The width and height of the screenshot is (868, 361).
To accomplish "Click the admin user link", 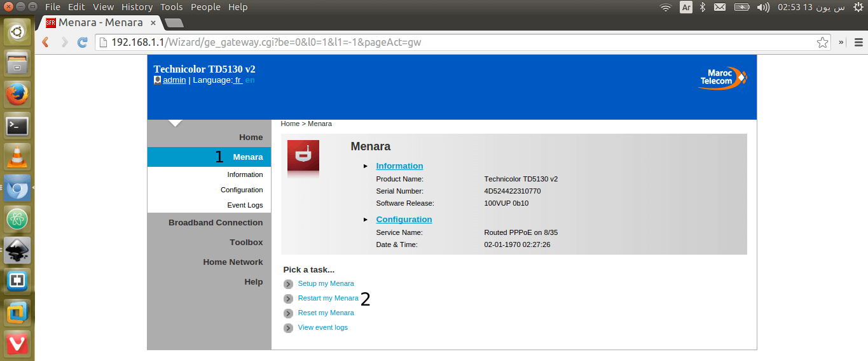I will pos(174,80).
